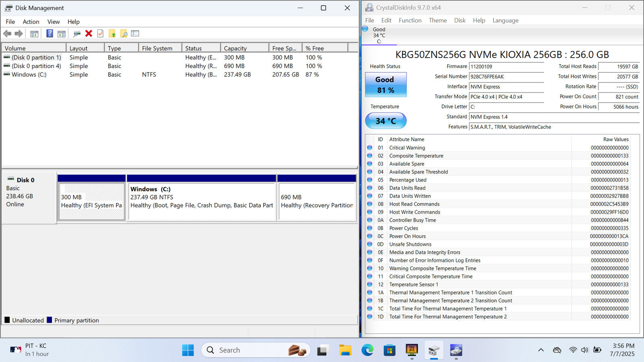Image resolution: width=644 pixels, height=362 pixels.
Task: Toggle the Show/Hide Action Pane icon
Action: (x=62, y=34)
